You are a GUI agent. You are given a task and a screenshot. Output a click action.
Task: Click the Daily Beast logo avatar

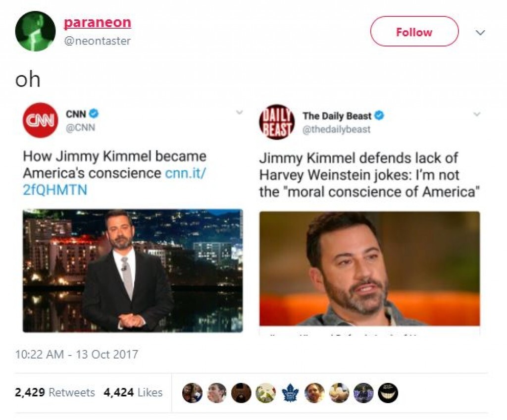[x=277, y=122]
